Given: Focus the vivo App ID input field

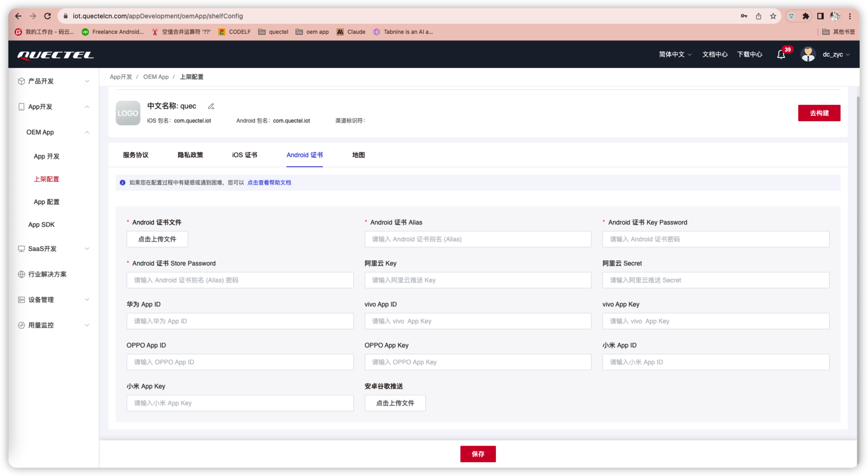Looking at the screenshot, I should pyautogui.click(x=478, y=321).
